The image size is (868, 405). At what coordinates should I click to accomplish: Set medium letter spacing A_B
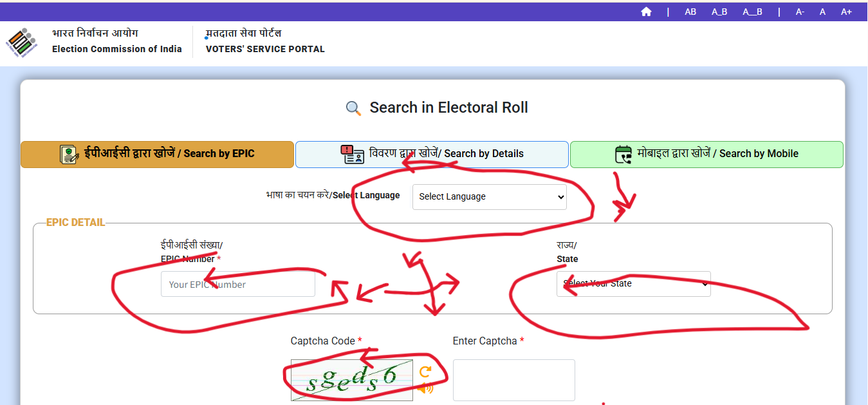719,12
